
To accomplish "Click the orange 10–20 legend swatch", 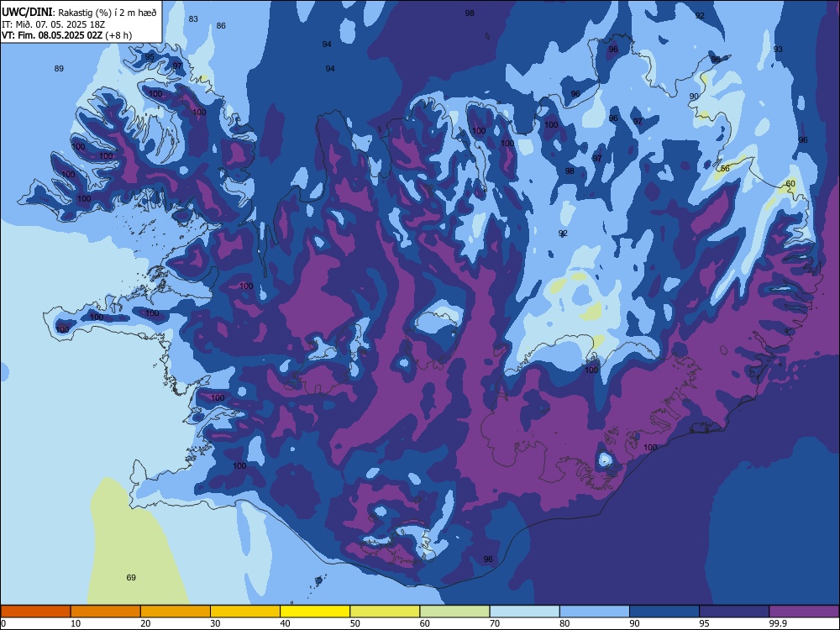I will pyautogui.click(x=106, y=612).
